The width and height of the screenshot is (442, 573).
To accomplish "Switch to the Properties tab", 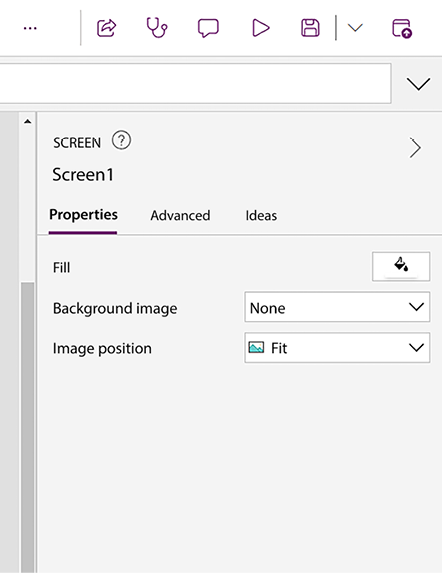I will [x=83, y=215].
